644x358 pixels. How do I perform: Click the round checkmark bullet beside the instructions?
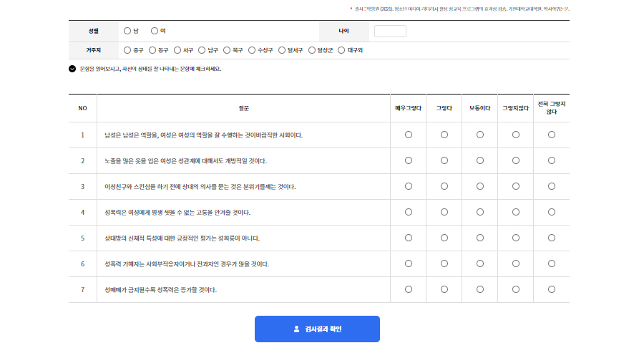(x=72, y=69)
